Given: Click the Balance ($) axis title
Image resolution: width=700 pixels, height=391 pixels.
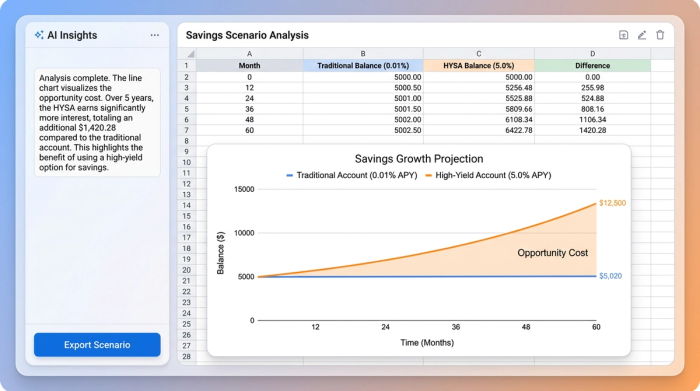Looking at the screenshot, I should (x=221, y=253).
